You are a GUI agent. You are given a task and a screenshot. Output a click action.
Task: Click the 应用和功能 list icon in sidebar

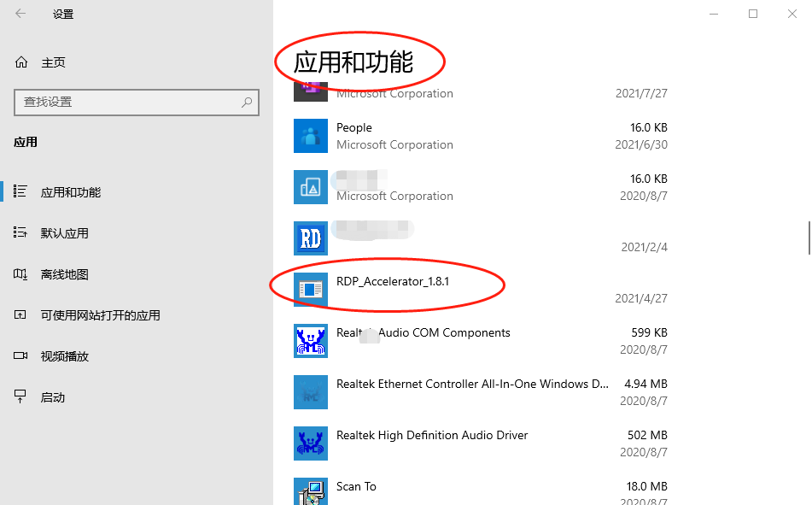point(20,191)
